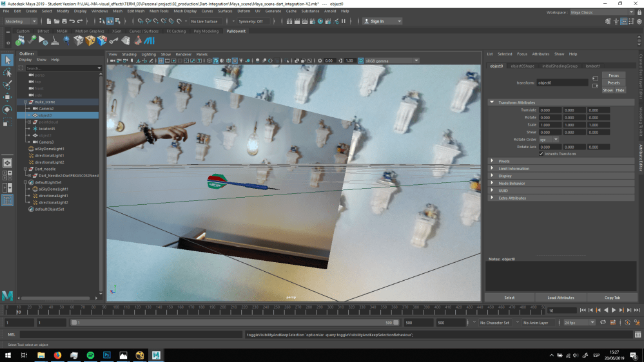Open the Photoshop icon on the taskbar
This screenshot has width=644, height=362.
(107, 355)
